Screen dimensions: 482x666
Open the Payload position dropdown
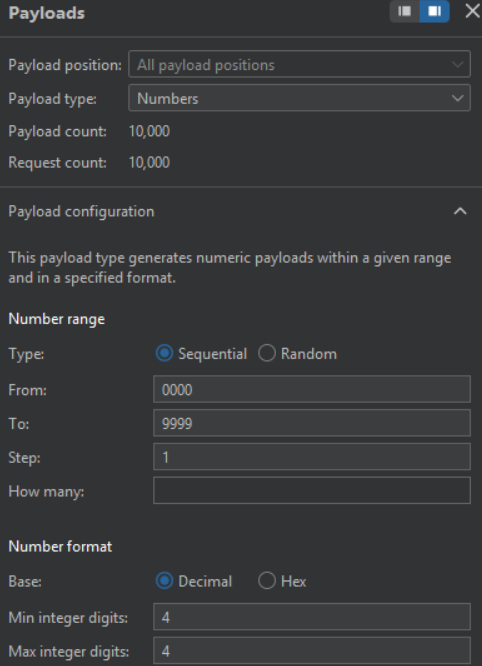299,64
